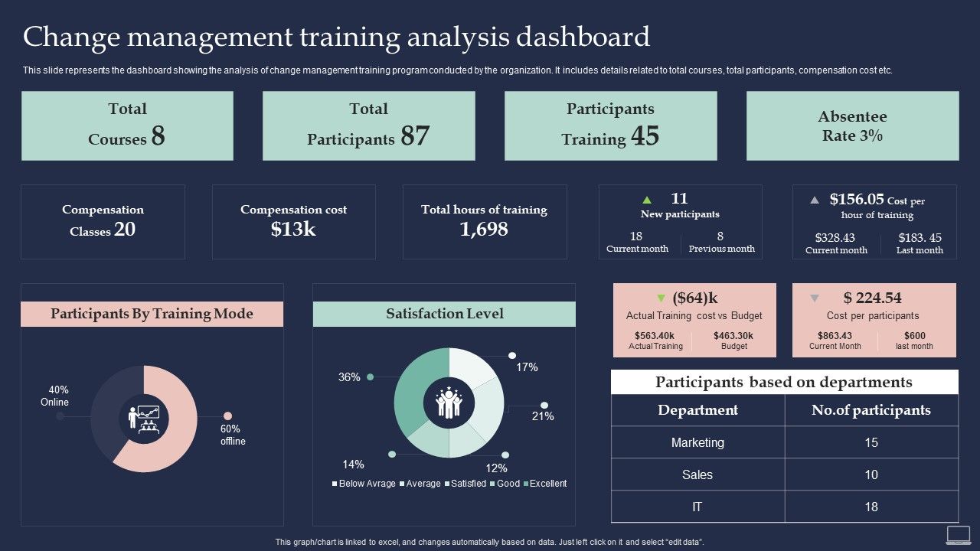Screen dimensions: 980x551
Task: Select the Participants By Training Mode header
Action: pyautogui.click(x=152, y=314)
